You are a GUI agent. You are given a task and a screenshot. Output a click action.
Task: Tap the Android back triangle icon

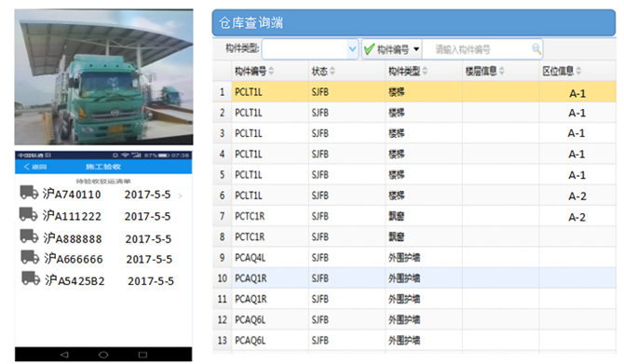coord(64,355)
